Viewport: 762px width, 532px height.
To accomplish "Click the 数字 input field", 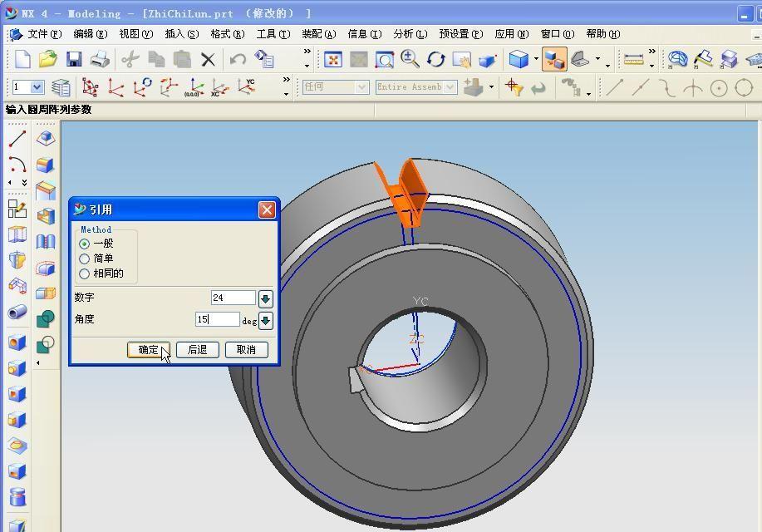I will [233, 298].
